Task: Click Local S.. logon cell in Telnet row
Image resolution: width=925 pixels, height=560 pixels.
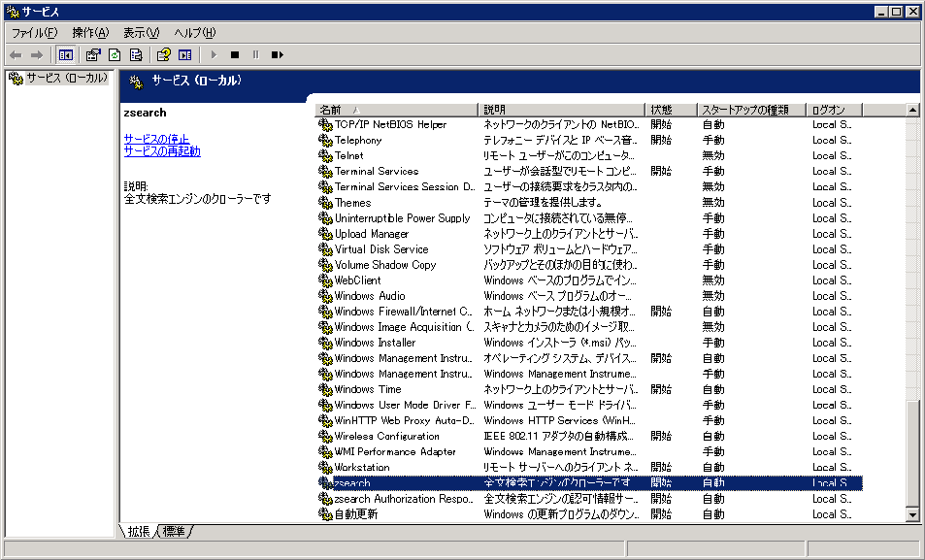Action: click(x=831, y=156)
